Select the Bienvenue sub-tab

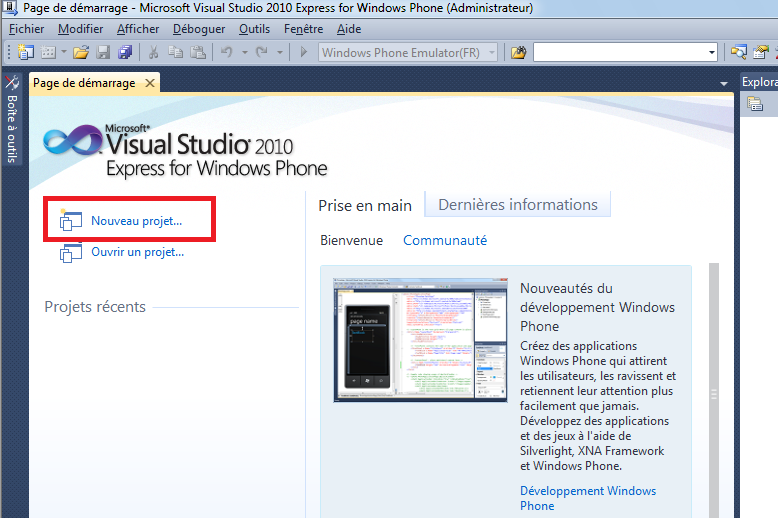click(352, 240)
